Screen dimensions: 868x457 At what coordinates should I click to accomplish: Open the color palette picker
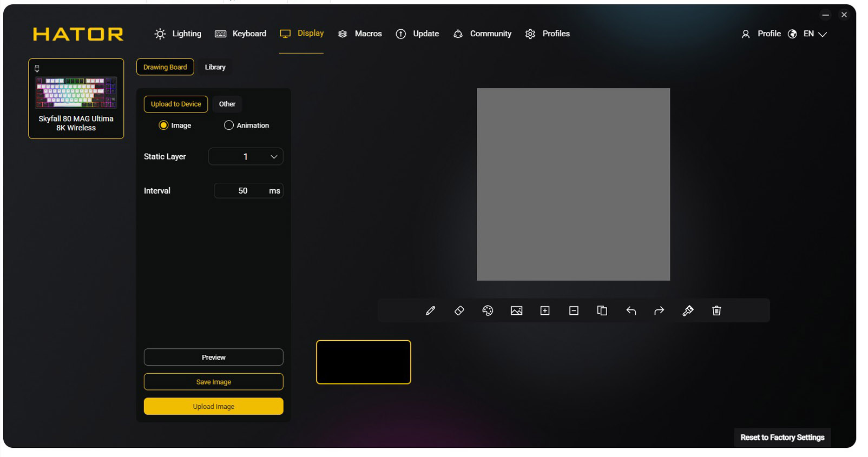tap(488, 310)
